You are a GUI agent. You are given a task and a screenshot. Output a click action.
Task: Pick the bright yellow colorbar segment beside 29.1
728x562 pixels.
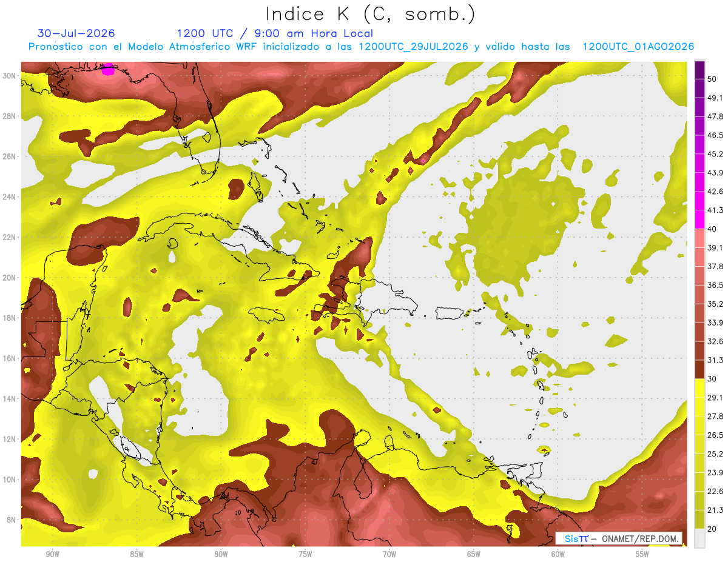[699, 388]
